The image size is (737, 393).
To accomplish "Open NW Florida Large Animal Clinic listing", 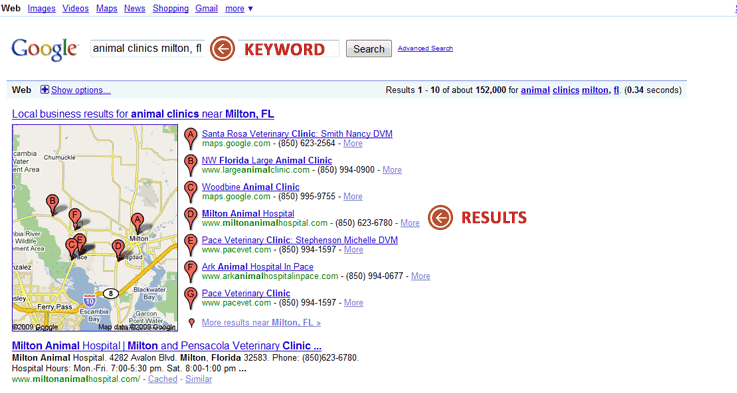I will click(x=267, y=160).
